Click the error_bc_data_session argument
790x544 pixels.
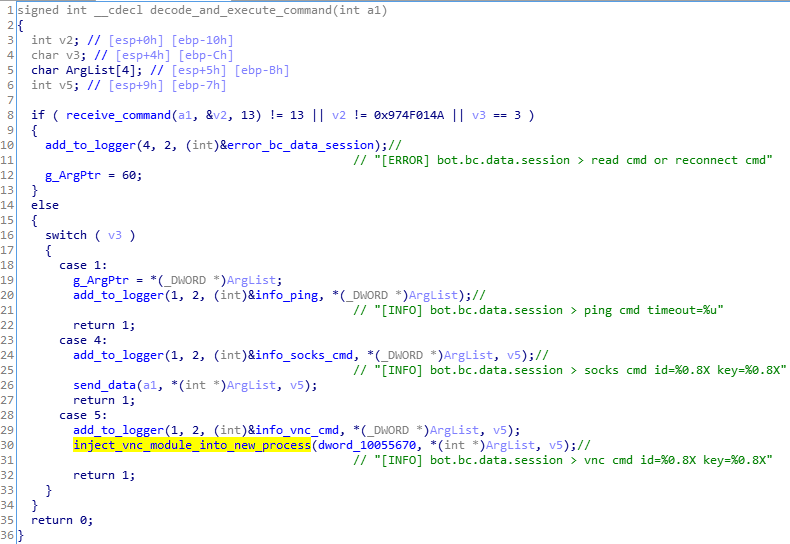click(300, 146)
